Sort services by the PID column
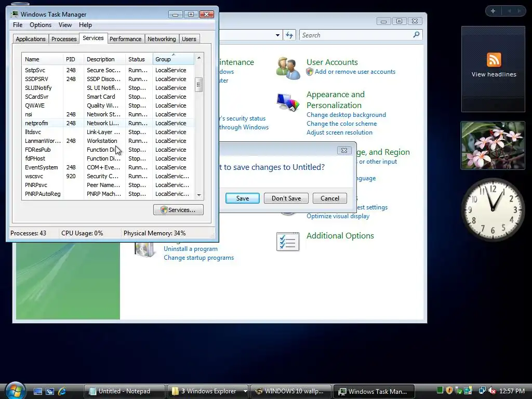The height and width of the screenshot is (399, 532). [73, 59]
